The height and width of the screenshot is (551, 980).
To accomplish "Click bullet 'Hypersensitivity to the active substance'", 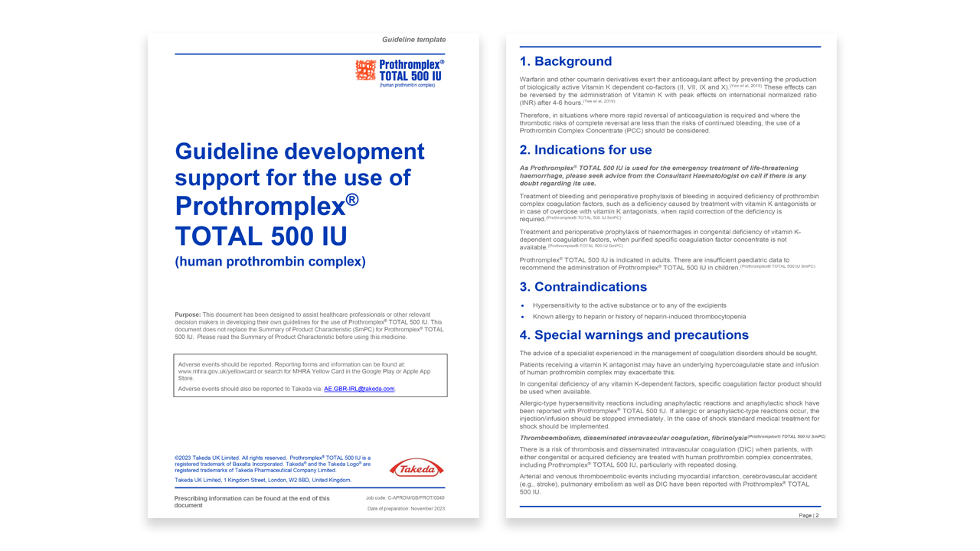I will (x=629, y=305).
